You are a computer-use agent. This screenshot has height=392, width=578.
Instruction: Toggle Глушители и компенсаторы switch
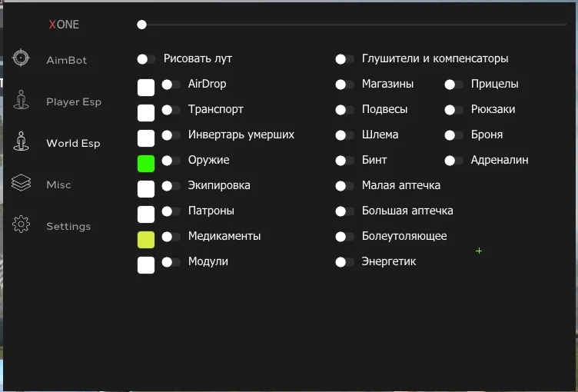click(x=344, y=59)
